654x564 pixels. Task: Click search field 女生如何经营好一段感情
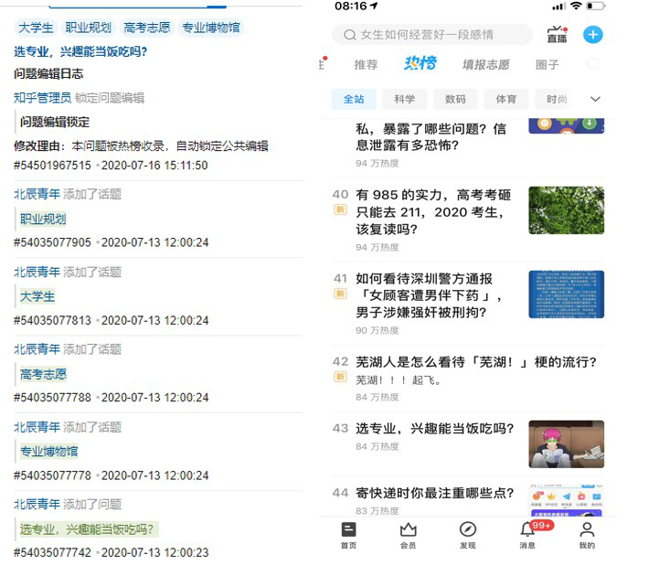click(432, 35)
